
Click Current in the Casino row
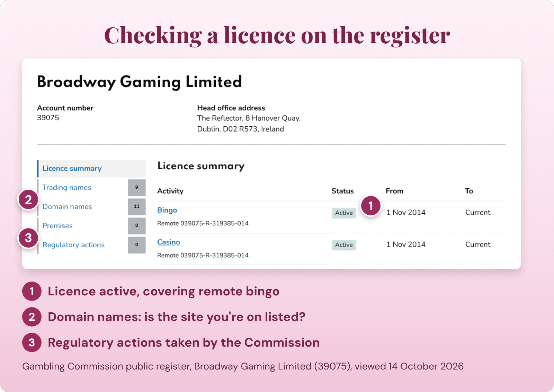click(478, 244)
